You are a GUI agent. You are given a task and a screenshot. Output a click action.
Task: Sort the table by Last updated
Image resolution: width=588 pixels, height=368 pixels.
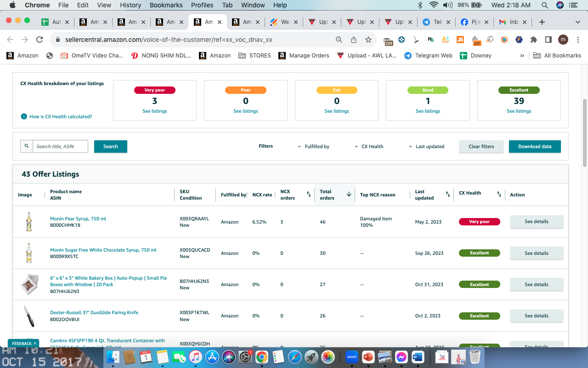pyautogui.click(x=448, y=195)
